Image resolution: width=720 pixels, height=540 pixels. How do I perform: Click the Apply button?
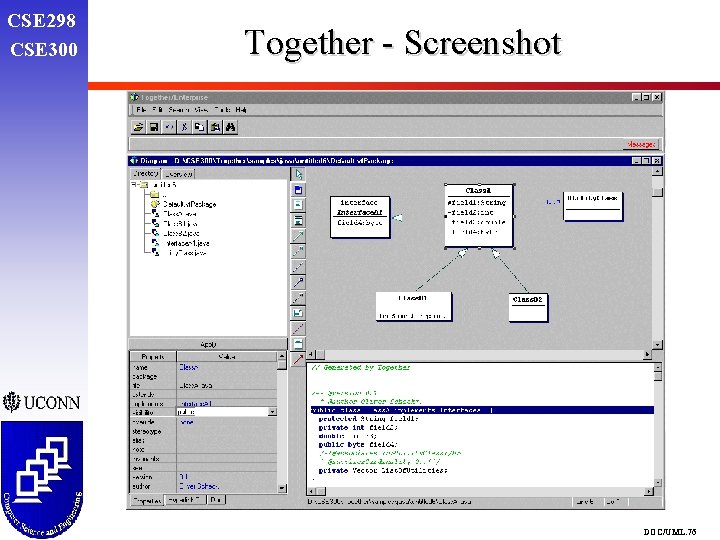[x=208, y=344]
